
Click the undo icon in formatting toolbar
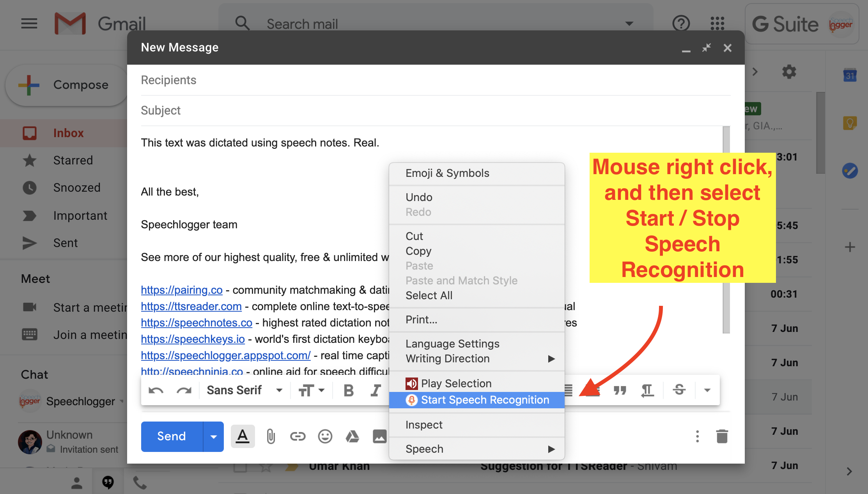pyautogui.click(x=156, y=390)
